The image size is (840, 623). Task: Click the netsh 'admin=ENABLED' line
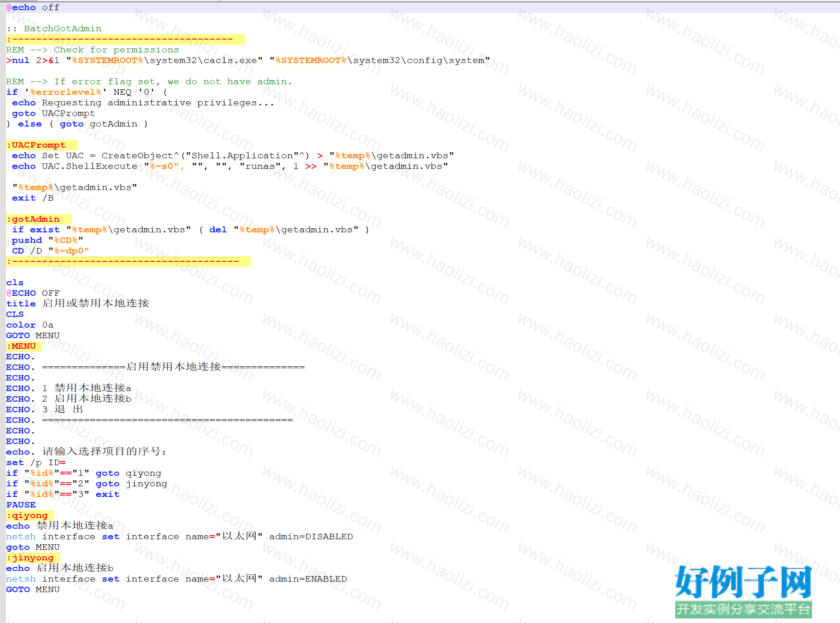[177, 578]
